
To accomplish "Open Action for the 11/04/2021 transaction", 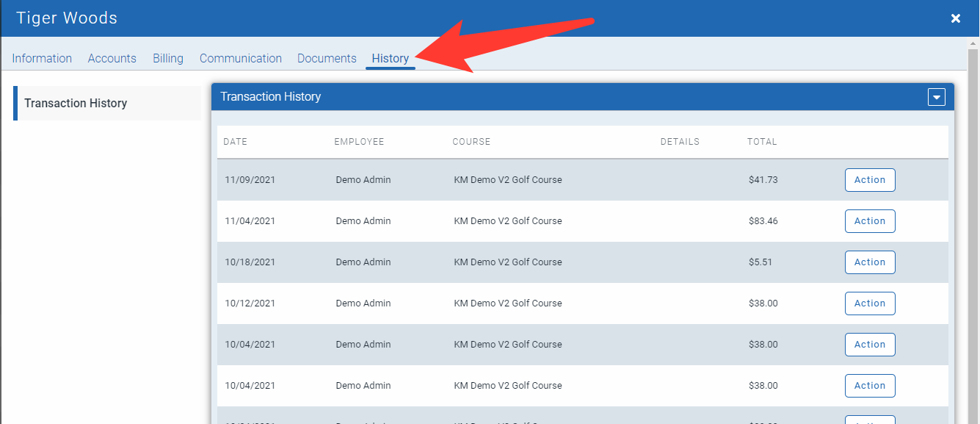I will [x=870, y=221].
